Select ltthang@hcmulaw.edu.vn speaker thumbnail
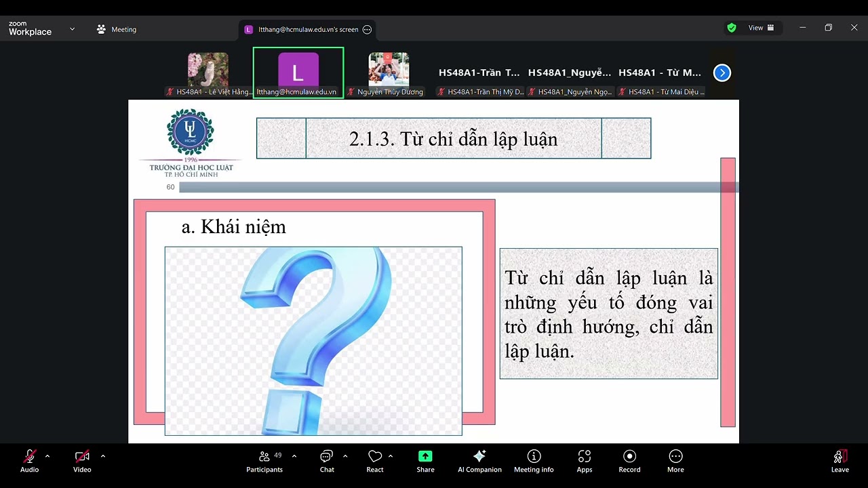The width and height of the screenshot is (868, 488). click(298, 73)
